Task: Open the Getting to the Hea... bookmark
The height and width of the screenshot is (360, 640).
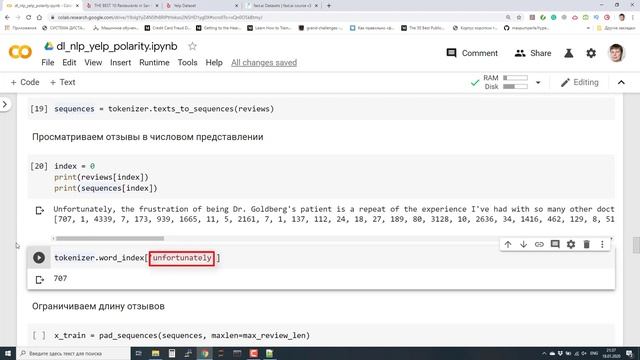Action: click(x=219, y=28)
